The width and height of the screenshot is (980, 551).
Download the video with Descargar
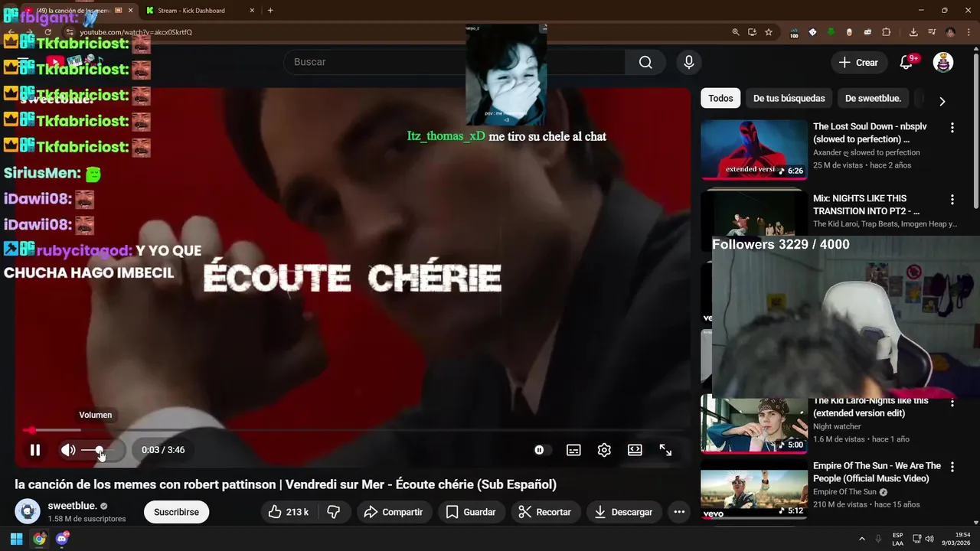[x=623, y=512]
